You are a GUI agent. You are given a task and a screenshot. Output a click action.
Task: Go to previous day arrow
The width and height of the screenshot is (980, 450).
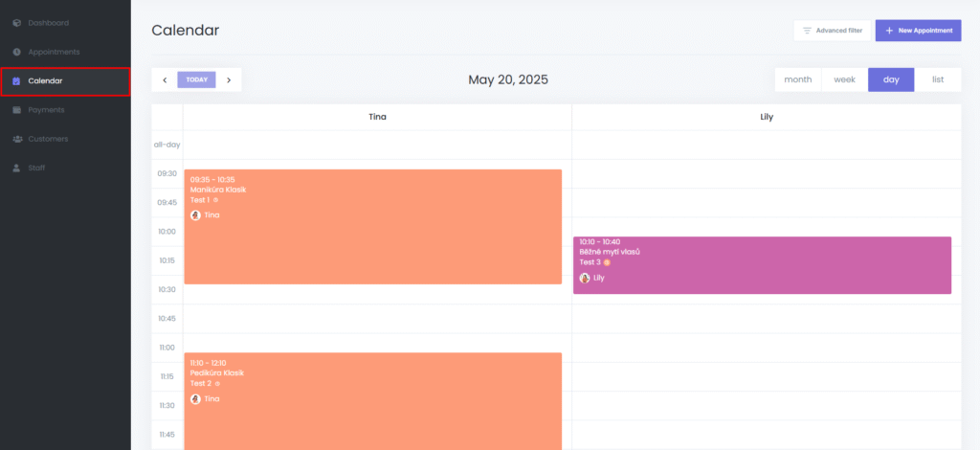pos(165,80)
